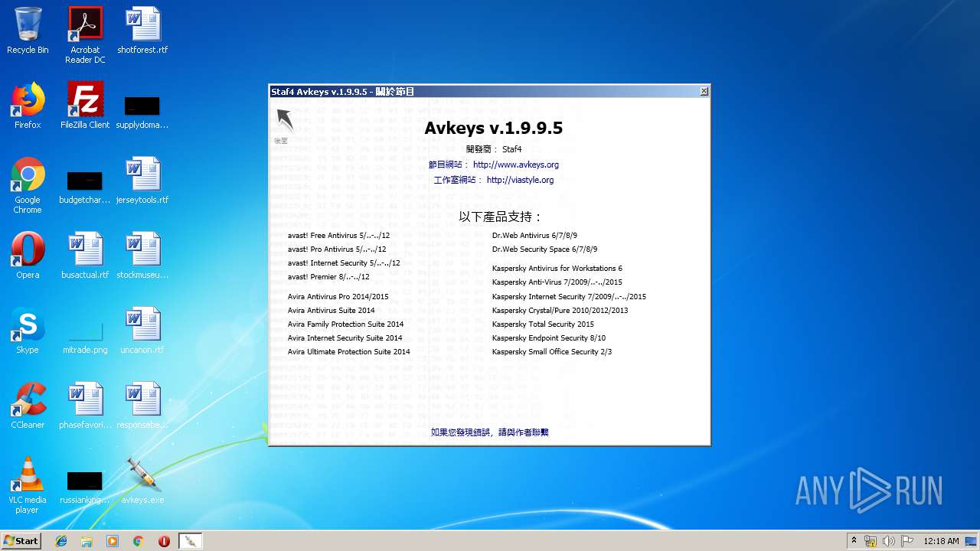Launch Google Chrome desktop shortcut
Screen dimensions: 980x551
(x=28, y=185)
